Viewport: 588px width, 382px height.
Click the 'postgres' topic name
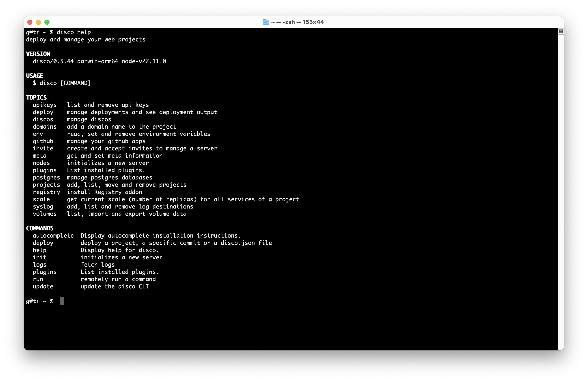point(46,178)
